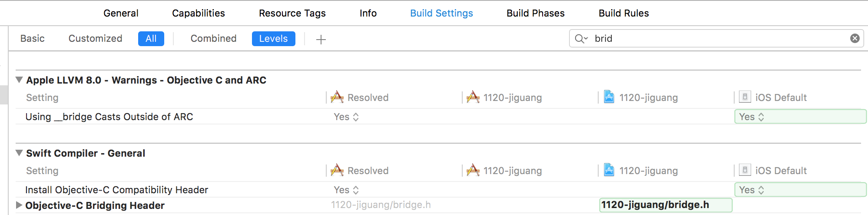868x215 pixels.
Task: Collapse the Swift Compiler - General section
Action: (x=19, y=153)
